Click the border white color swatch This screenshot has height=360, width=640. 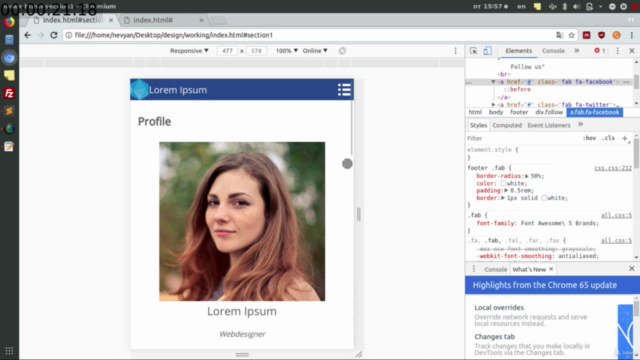(x=544, y=198)
